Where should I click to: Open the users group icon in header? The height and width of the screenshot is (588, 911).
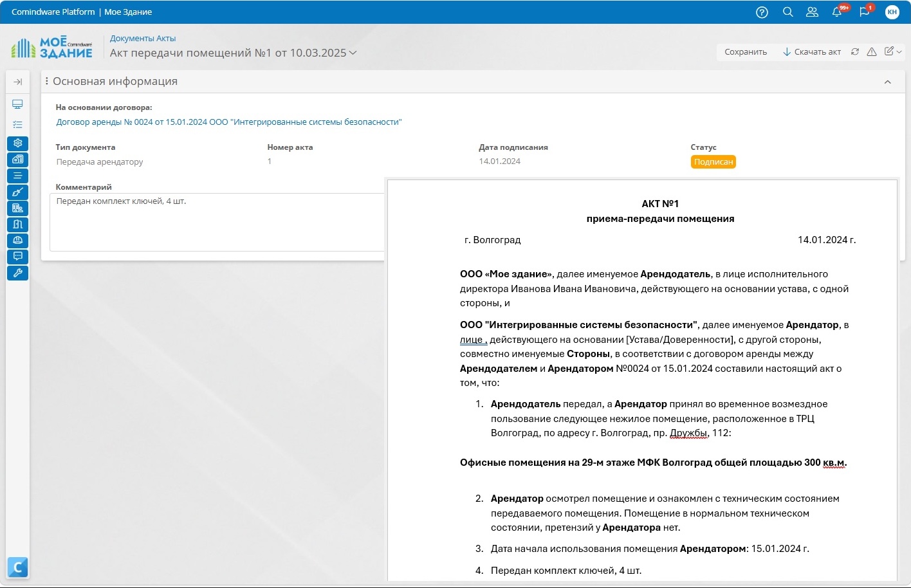point(812,12)
